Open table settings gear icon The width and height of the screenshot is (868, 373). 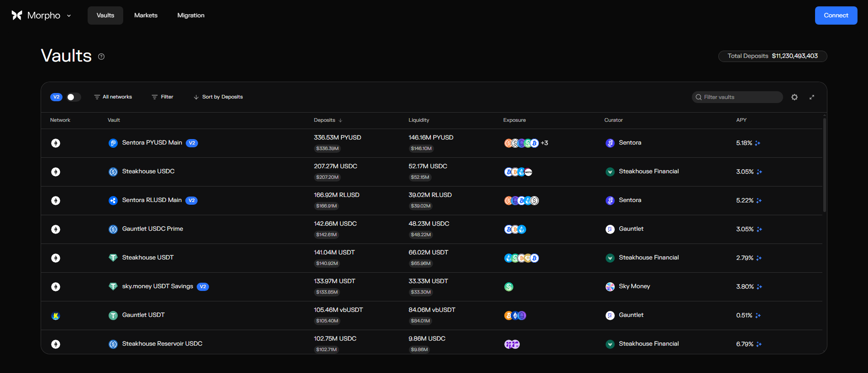tap(795, 97)
